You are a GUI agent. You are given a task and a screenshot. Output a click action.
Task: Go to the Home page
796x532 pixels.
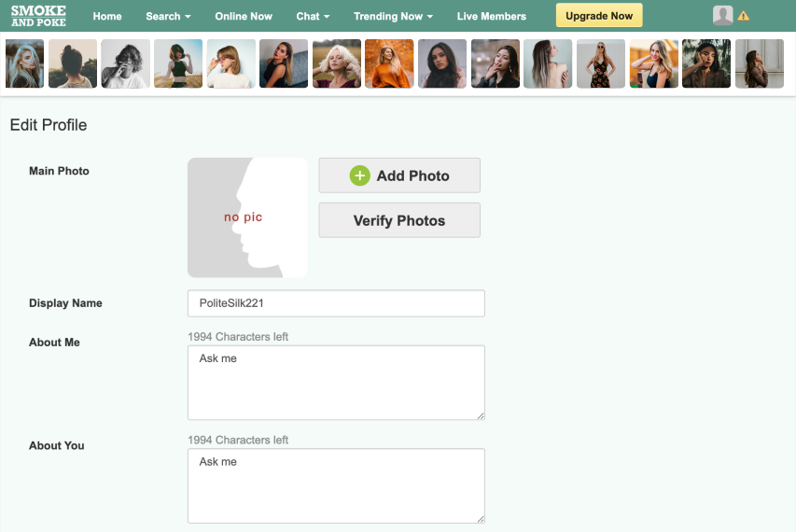pos(107,16)
